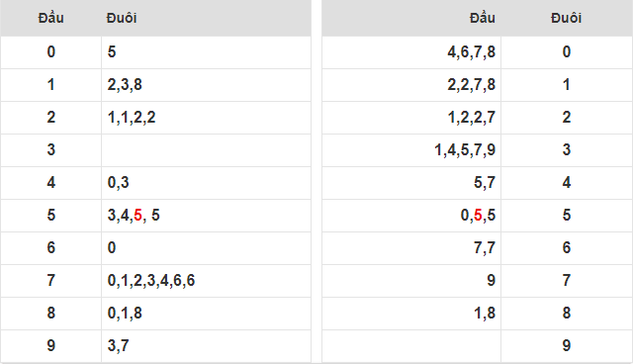Click the 2,2,7,8 cell

[411, 85]
